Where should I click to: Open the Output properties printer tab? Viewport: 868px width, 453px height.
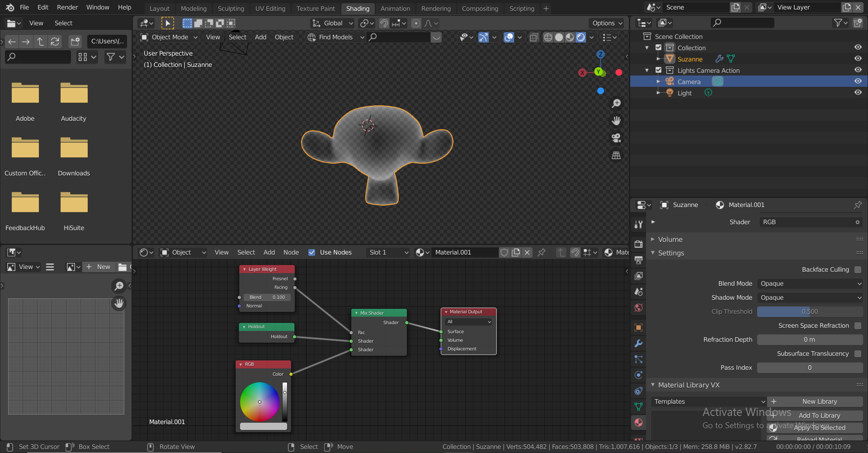pos(638,260)
